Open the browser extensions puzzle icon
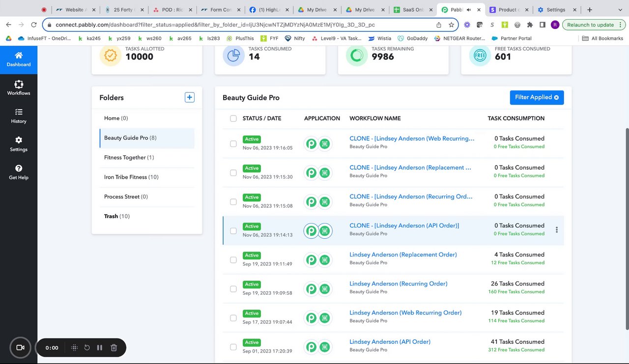Viewport: 629px width, 364px height. point(530,25)
